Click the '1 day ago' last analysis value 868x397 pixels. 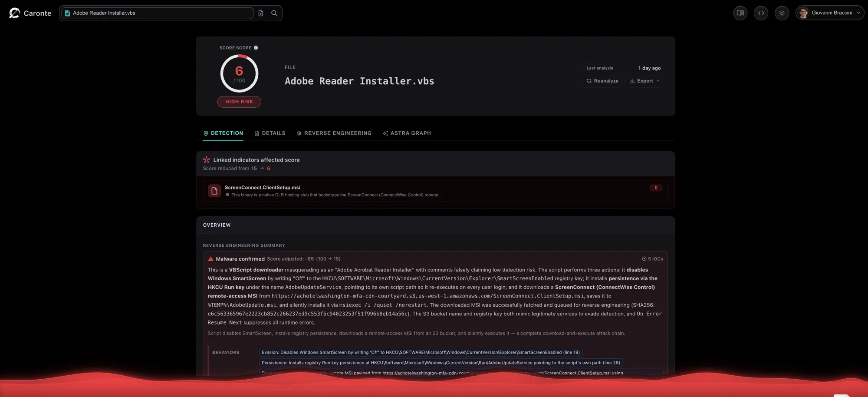[x=649, y=68]
